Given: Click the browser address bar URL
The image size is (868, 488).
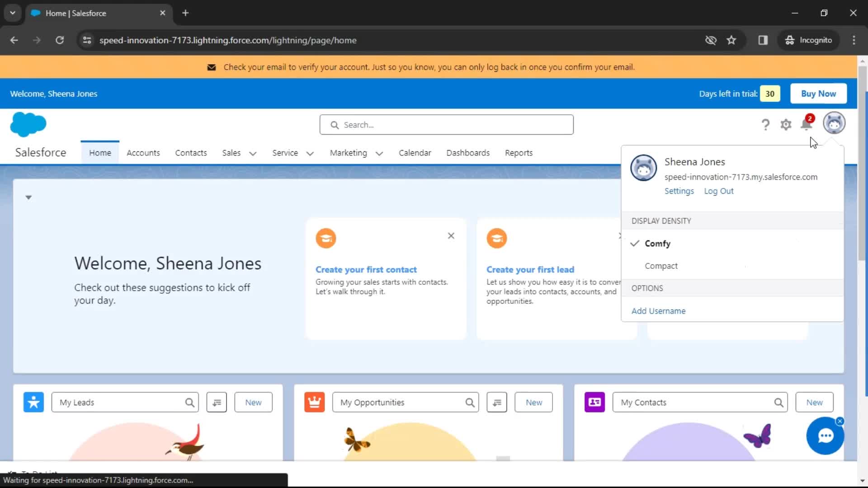Looking at the screenshot, I should (228, 40).
